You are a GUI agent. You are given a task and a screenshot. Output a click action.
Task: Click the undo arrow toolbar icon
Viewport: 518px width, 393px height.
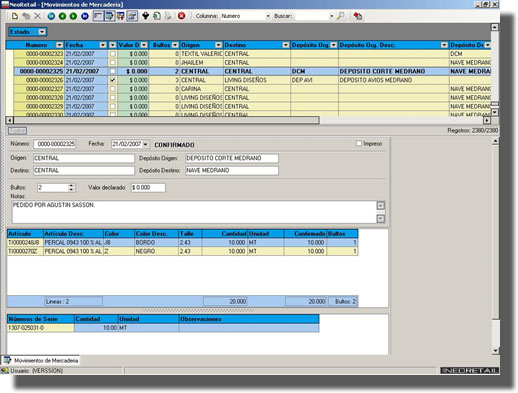pos(26,16)
